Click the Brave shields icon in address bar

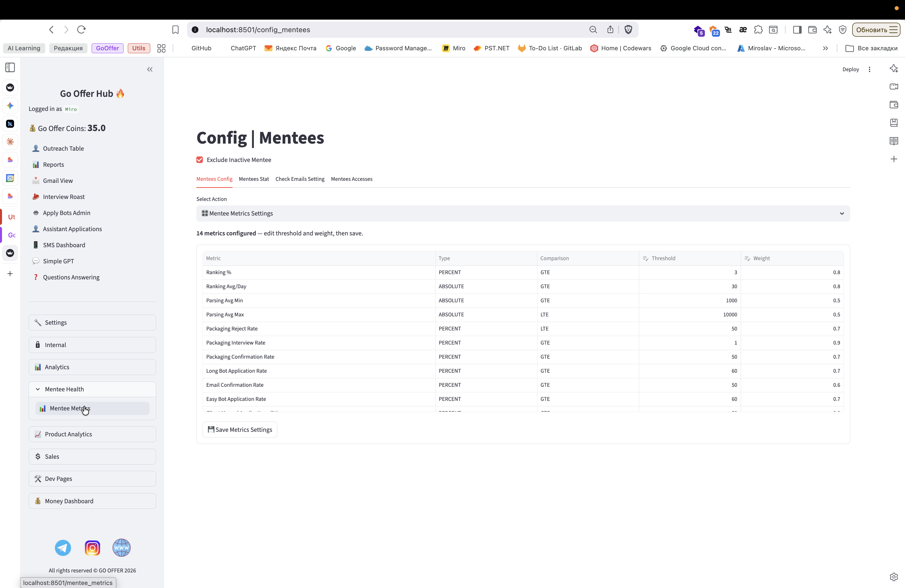tap(628, 30)
